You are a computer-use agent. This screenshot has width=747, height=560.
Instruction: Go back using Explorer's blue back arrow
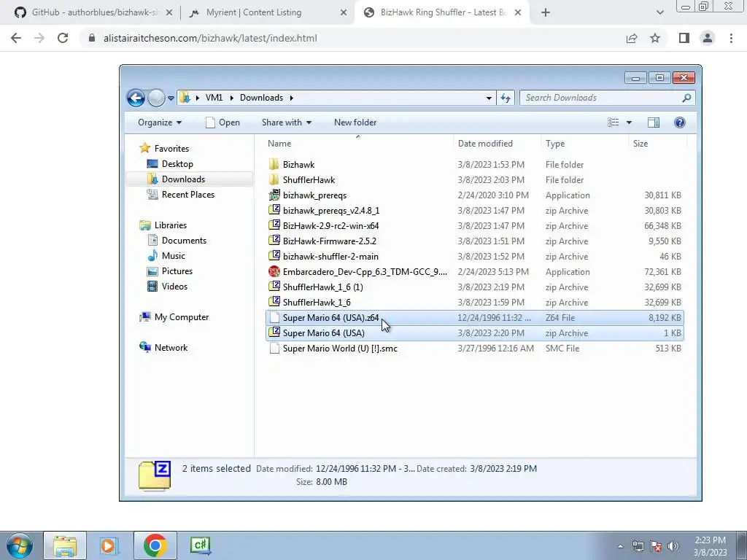[136, 98]
